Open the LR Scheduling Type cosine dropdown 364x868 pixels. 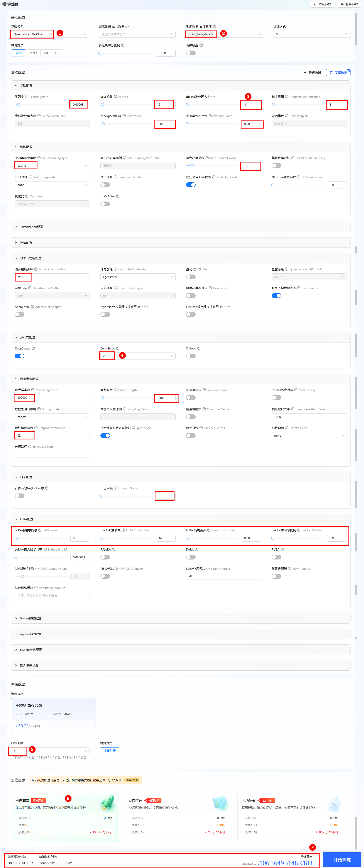point(52,166)
